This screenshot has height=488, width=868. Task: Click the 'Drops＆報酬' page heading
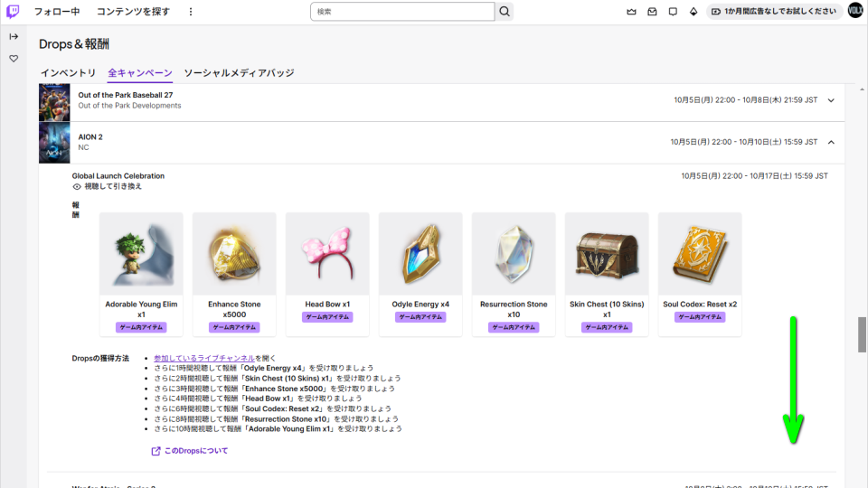tap(73, 44)
